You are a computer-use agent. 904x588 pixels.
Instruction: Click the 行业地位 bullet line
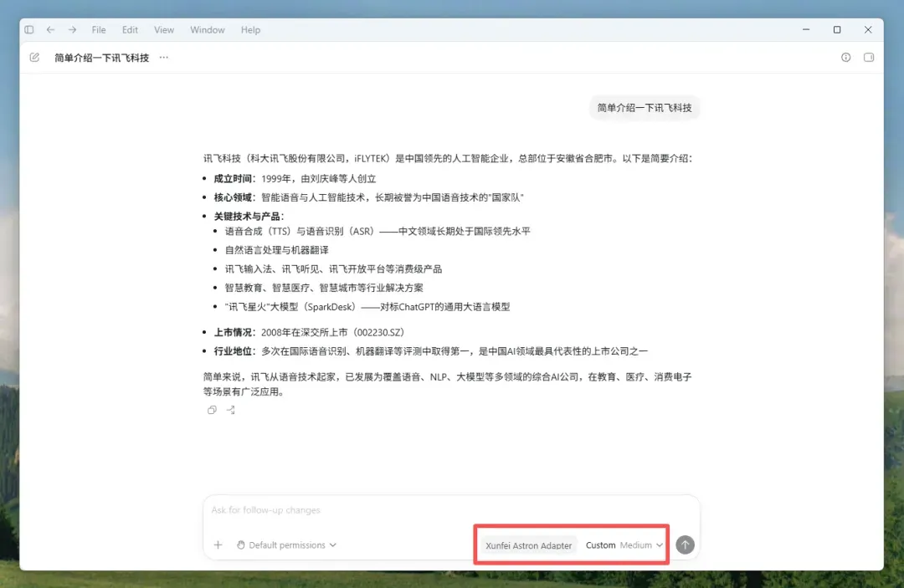pos(431,351)
